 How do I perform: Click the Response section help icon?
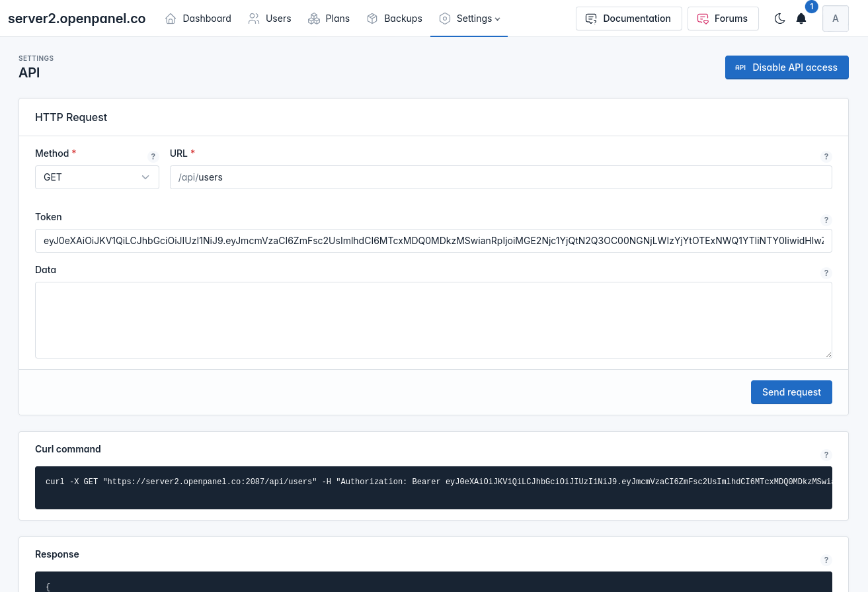[x=826, y=560]
